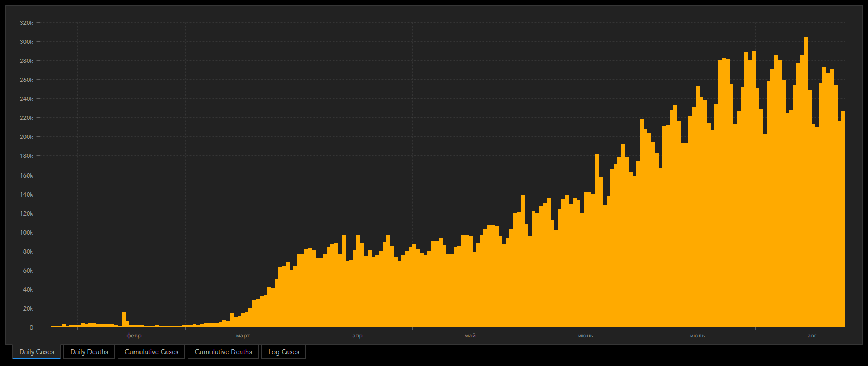Click the rightmost bar in the chart
Viewport: 868px width, 366px height.
[x=843, y=217]
